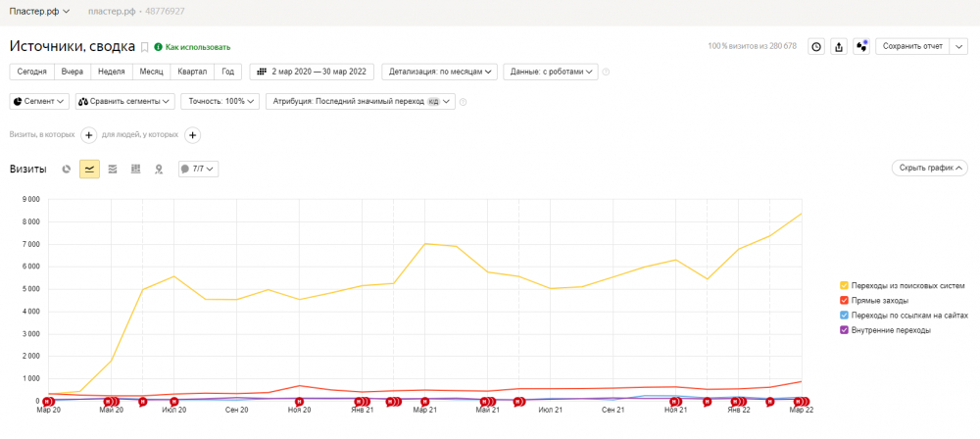Screen dimensions: 980x439
Task: Toggle the 'Внутренние переходы' legend checkbox
Action: (x=844, y=330)
